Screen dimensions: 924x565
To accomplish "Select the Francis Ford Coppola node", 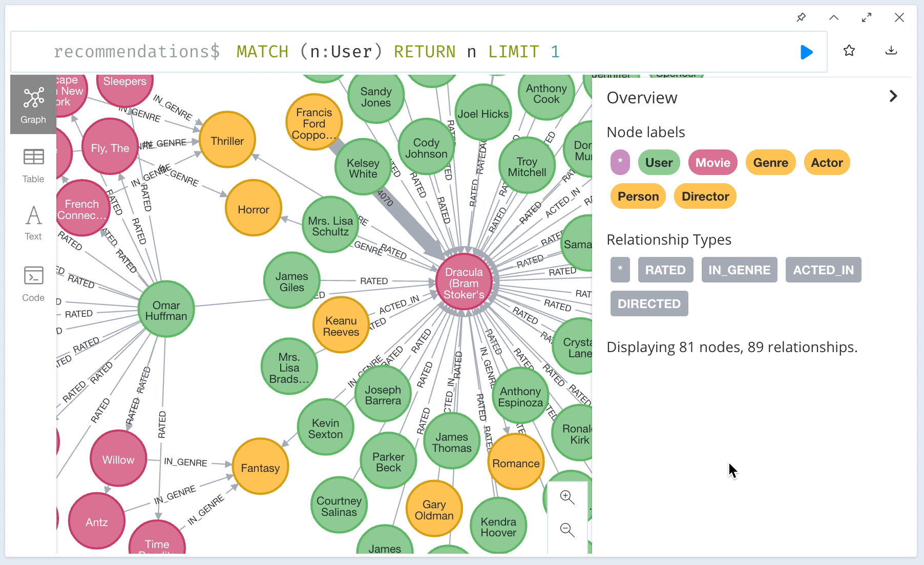I will point(314,122).
